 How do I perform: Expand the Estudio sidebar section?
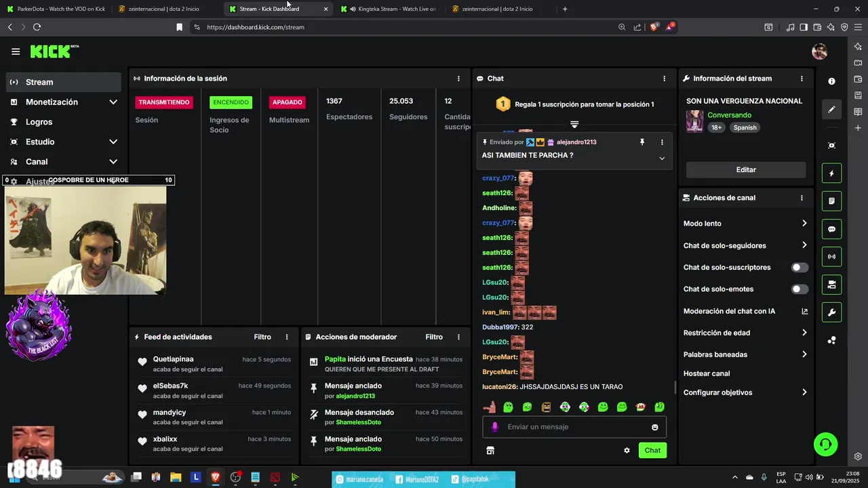(x=113, y=142)
